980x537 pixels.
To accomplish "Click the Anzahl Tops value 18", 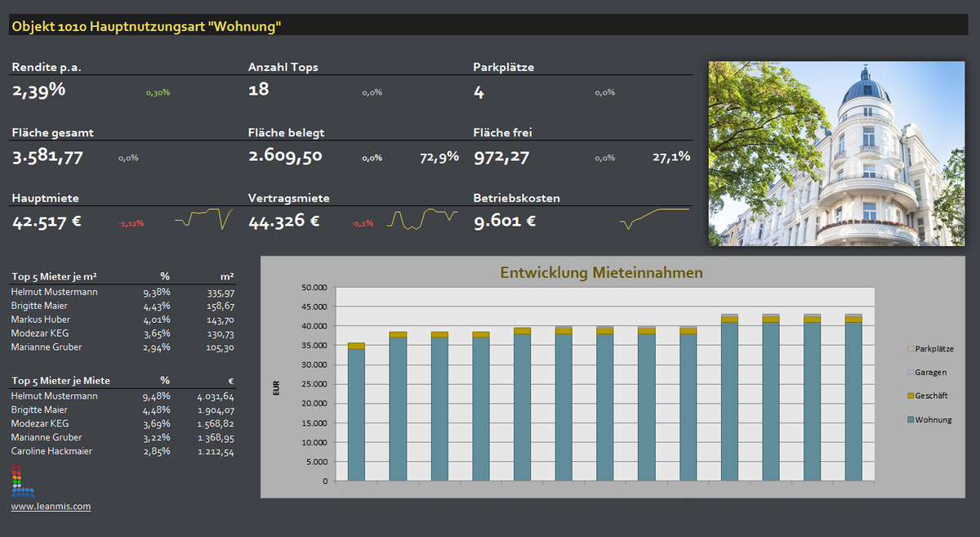I will coord(258,91).
